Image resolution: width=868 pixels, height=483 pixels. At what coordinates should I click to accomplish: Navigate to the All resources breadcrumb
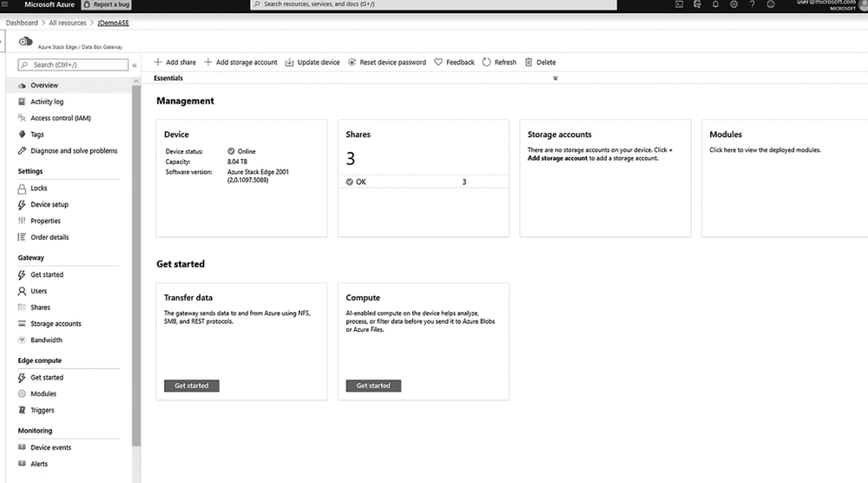(68, 23)
